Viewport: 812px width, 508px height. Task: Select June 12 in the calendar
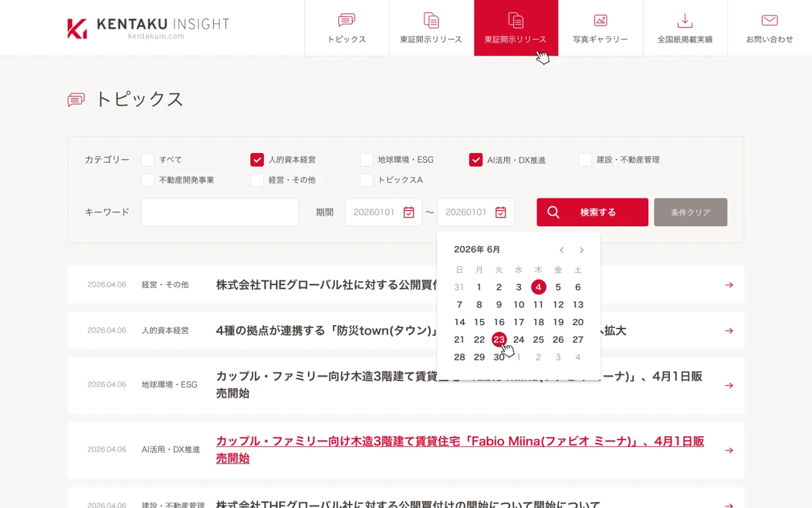click(558, 305)
